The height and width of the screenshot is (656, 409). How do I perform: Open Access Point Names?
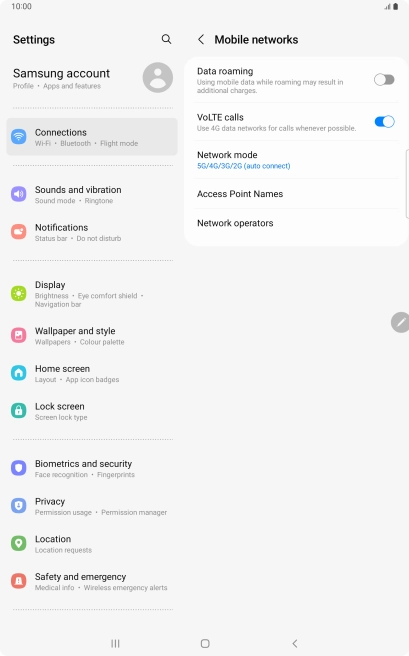tap(296, 194)
